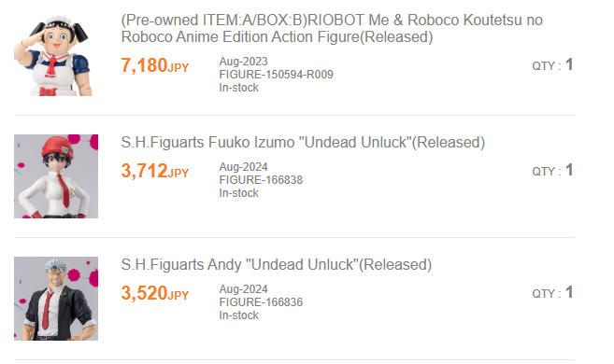
Task: Click item code FIGURE-166838
Action: (x=261, y=180)
